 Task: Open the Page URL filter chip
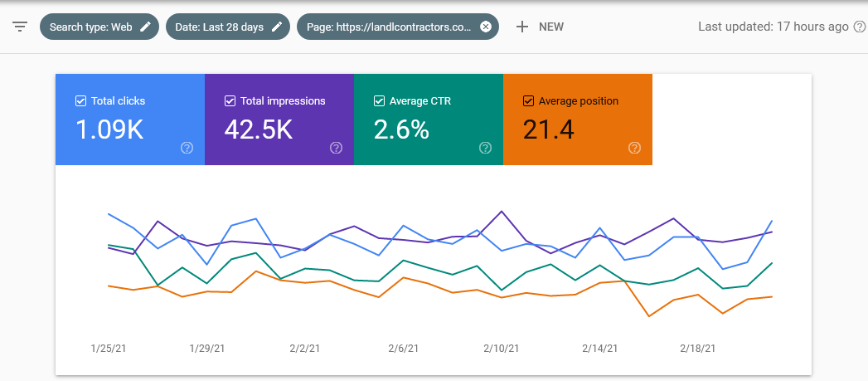coord(397,27)
